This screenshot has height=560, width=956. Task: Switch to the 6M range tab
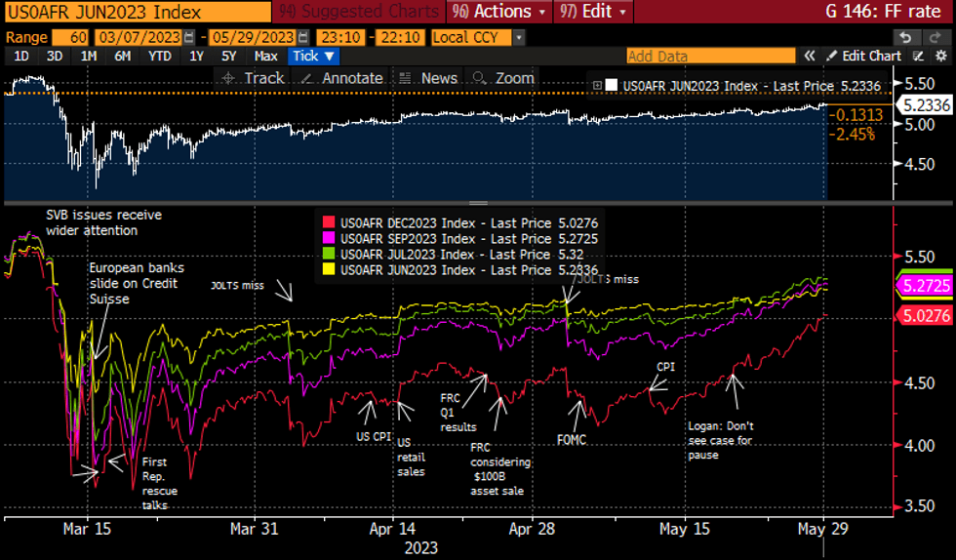[x=123, y=56]
